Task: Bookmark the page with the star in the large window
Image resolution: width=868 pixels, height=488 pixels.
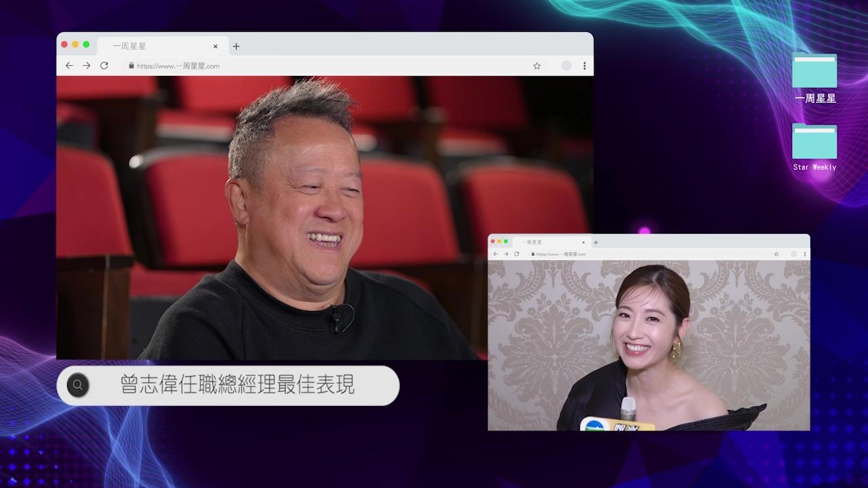Action: (536, 66)
